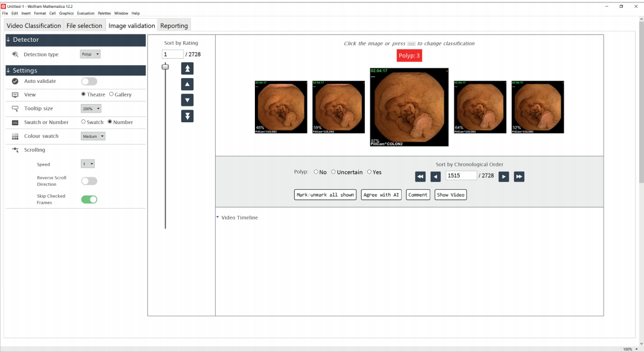Click the rating rank input field
This screenshot has height=352, width=644.
coord(173,54)
